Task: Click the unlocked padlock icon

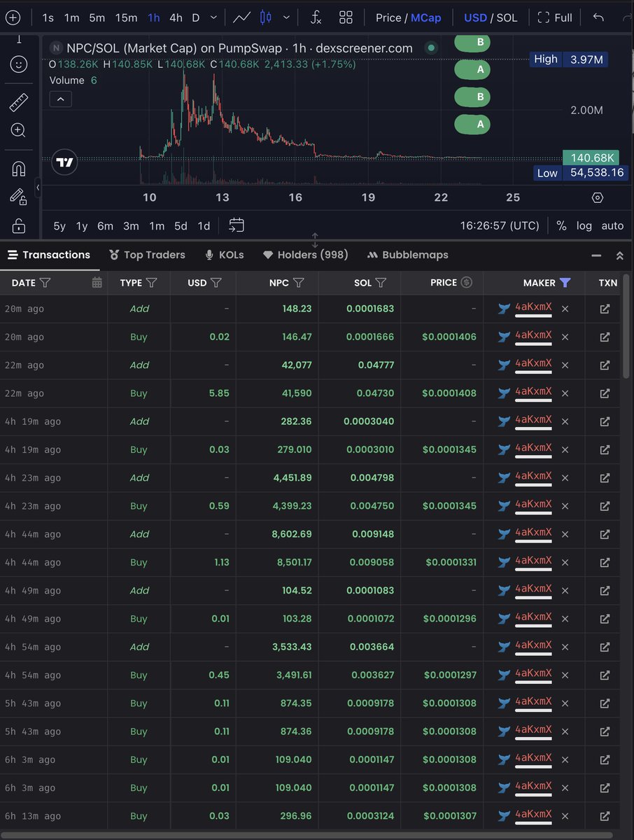Action: point(18,225)
